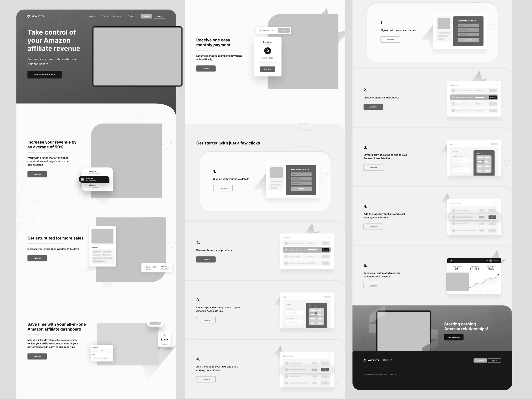This screenshot has height=399, width=532.
Task: Toggle the Premium monthly plan option
Action: point(267,51)
